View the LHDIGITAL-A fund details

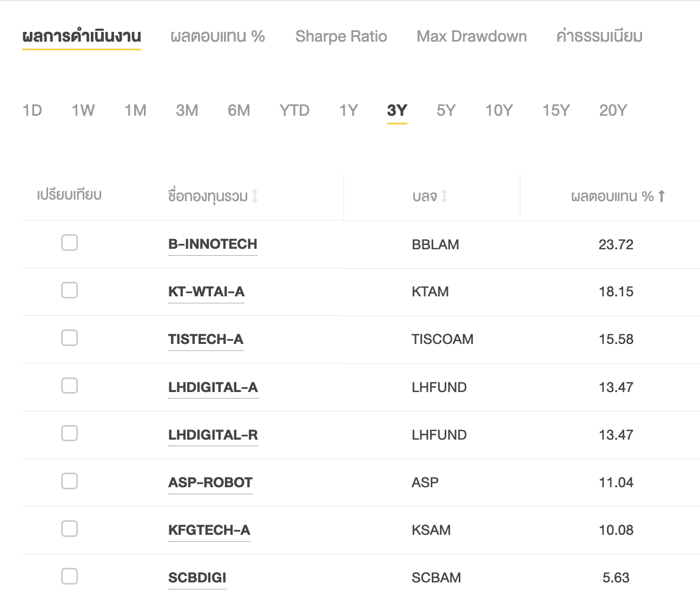tap(213, 387)
